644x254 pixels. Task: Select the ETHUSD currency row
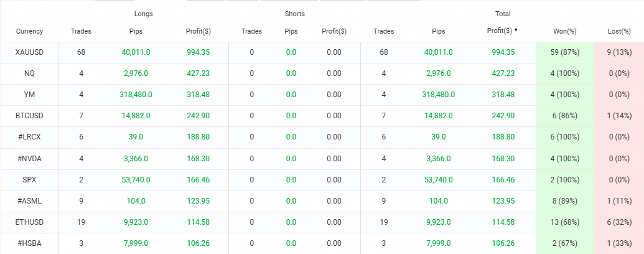tap(29, 222)
